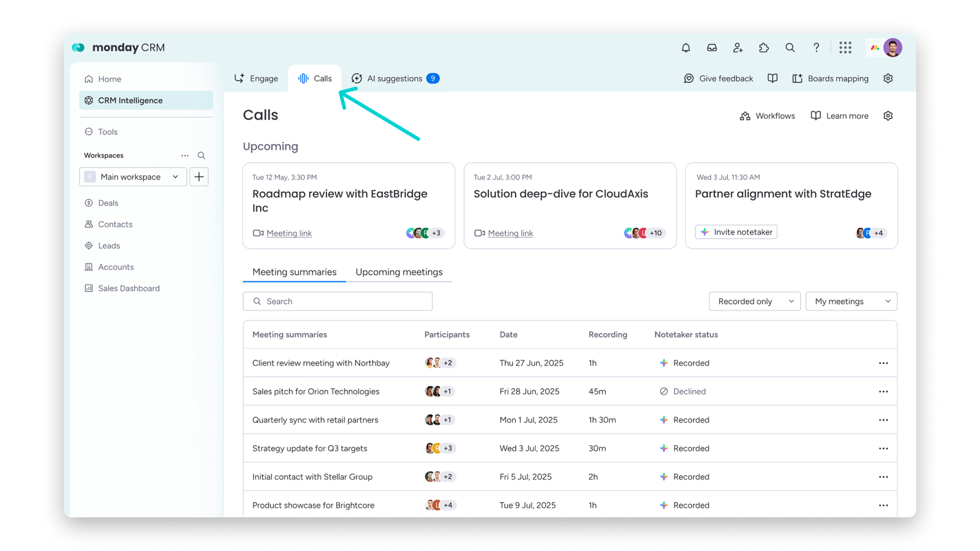
Task: Open settings gear beside Boards mapping
Action: (888, 78)
